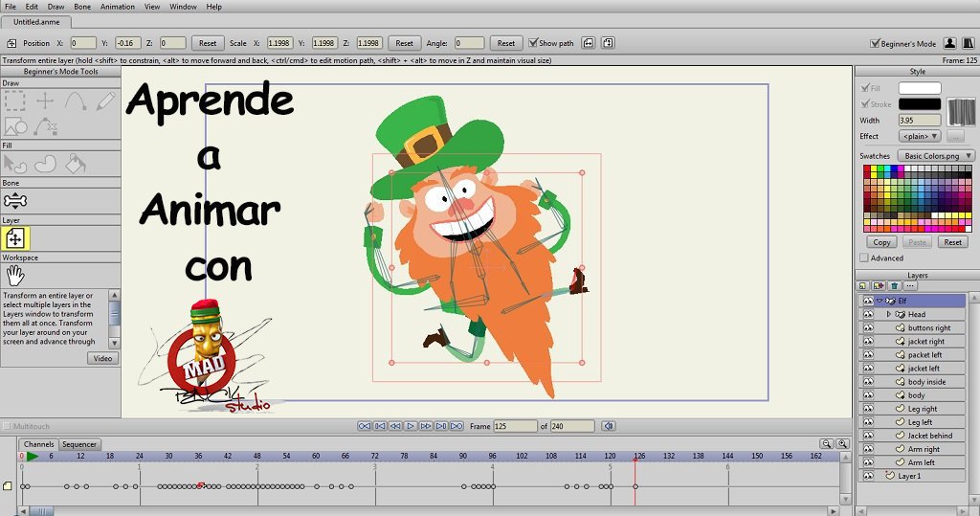Click the stroke Width field
The width and height of the screenshot is (980, 516).
920,120
